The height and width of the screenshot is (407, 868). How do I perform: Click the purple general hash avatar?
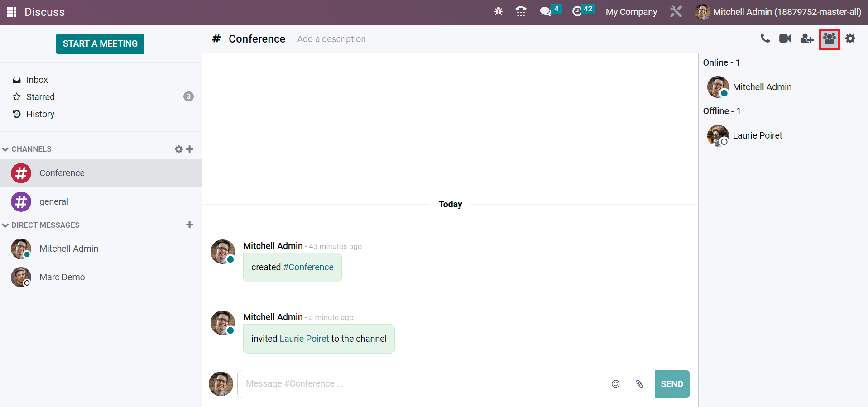(x=21, y=201)
